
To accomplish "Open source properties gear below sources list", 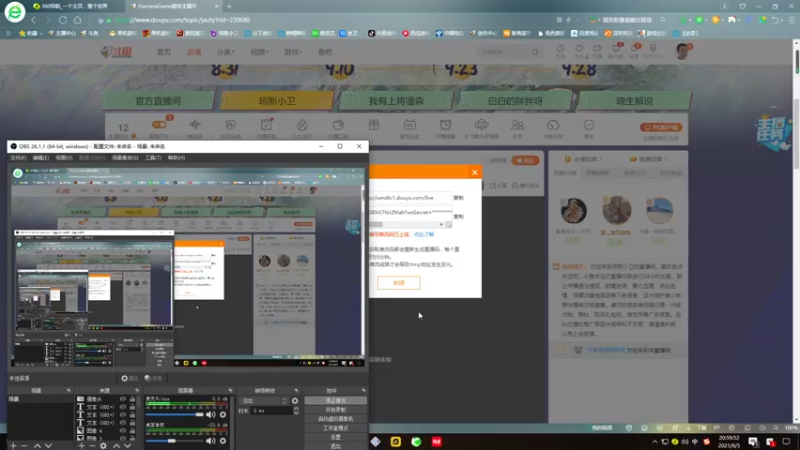I will pyautogui.click(x=104, y=446).
